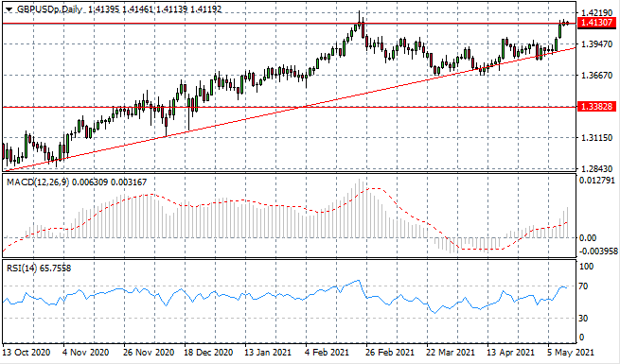
Task: Click the RSI 30 level label
Action: coord(583,318)
